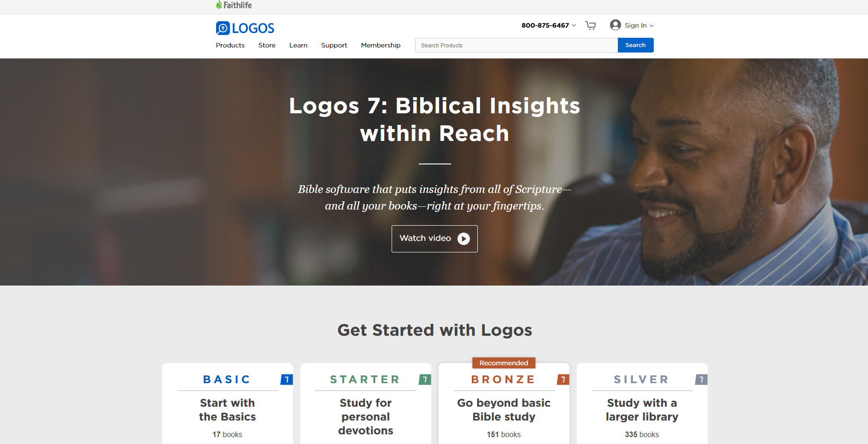The height and width of the screenshot is (444, 868).
Task: Click the blue 7 badge on Basic
Action: [287, 380]
